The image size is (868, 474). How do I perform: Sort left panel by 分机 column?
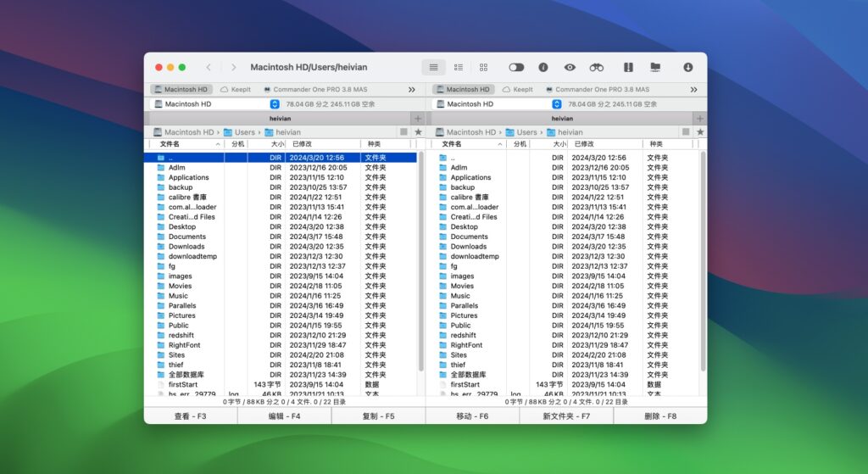[x=236, y=144]
